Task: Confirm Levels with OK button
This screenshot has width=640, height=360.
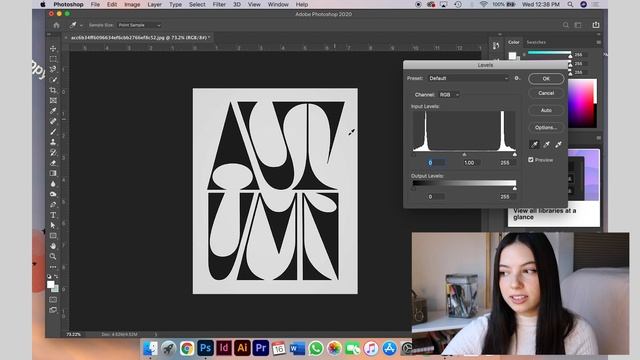Action: [x=546, y=78]
